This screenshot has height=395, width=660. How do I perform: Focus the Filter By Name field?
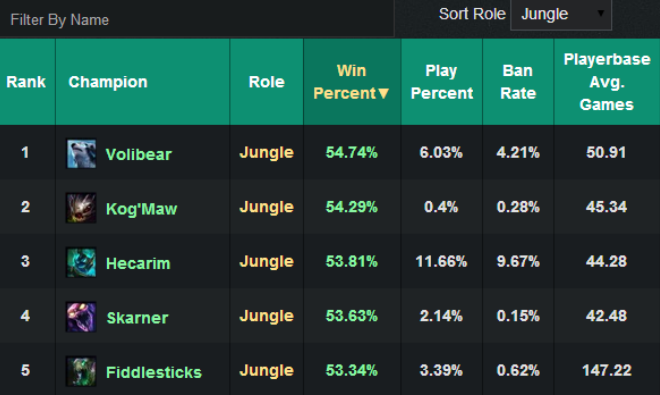[197, 20]
